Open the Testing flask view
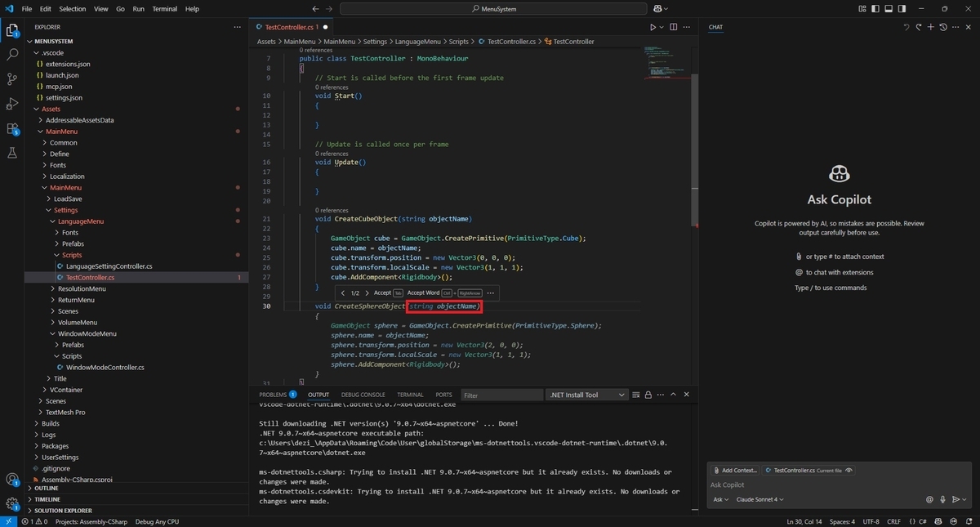Image resolution: width=980 pixels, height=527 pixels. (12, 153)
